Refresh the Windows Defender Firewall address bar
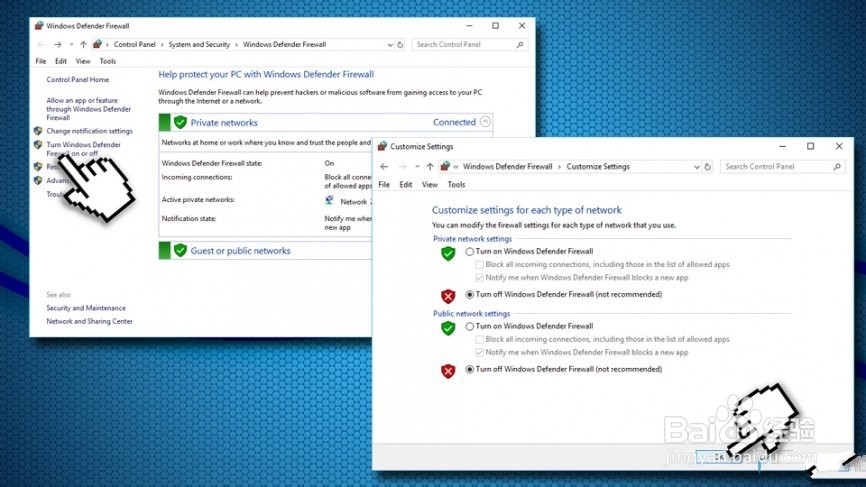The width and height of the screenshot is (866, 487). point(400,45)
